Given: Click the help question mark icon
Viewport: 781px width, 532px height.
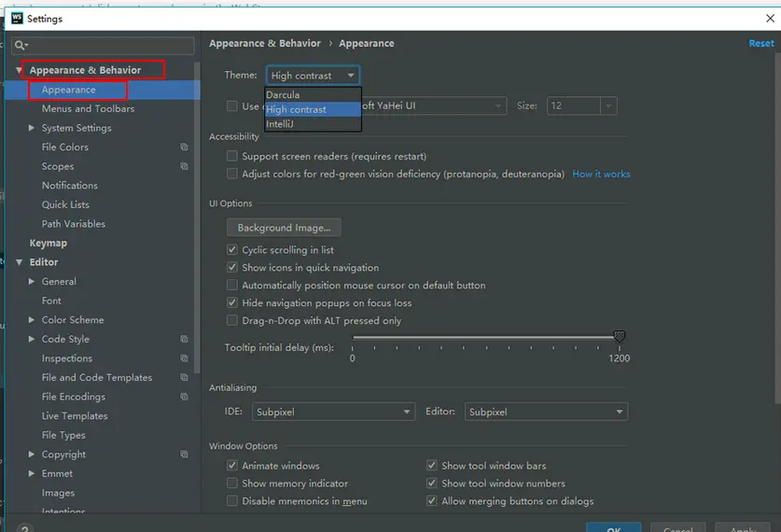Looking at the screenshot, I should [x=25, y=528].
